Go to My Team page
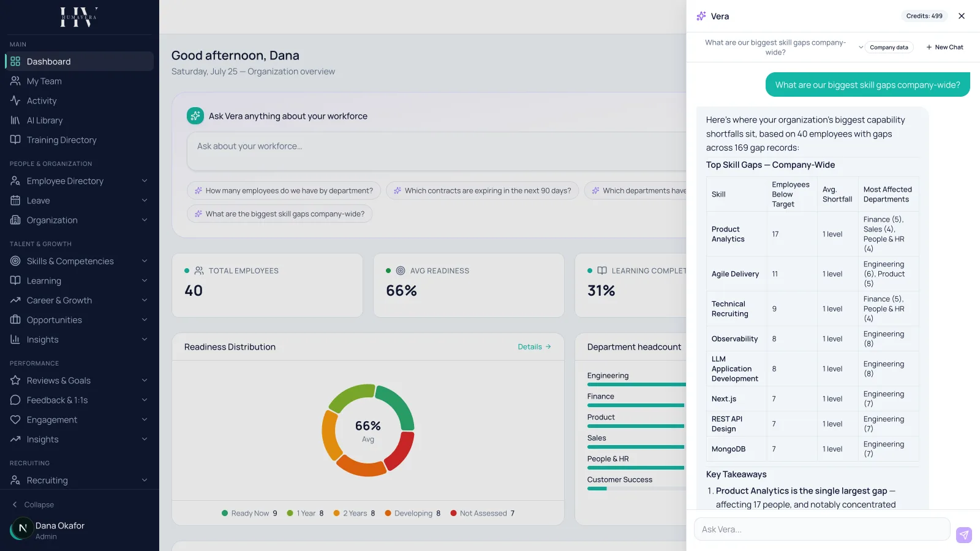Viewport: 980px width, 551px height. click(79, 81)
